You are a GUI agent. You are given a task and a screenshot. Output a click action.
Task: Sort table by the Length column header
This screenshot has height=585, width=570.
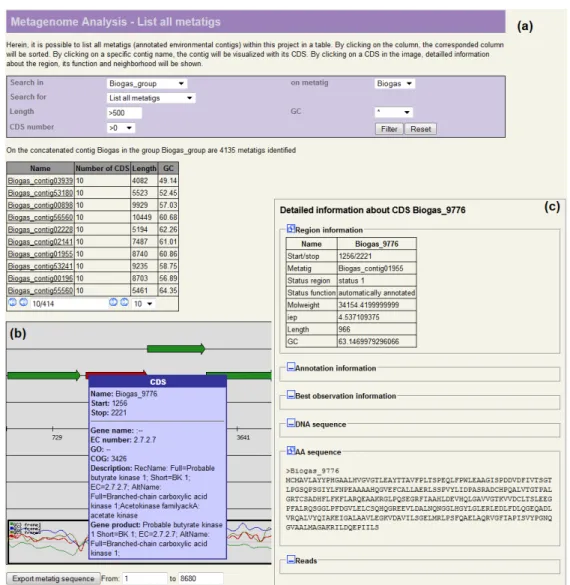click(x=144, y=168)
